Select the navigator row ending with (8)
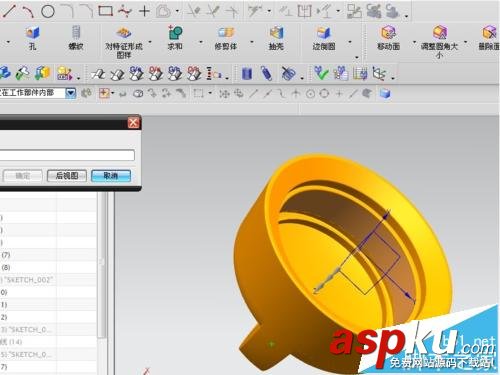The height and width of the screenshot is (375, 500). 48,267
